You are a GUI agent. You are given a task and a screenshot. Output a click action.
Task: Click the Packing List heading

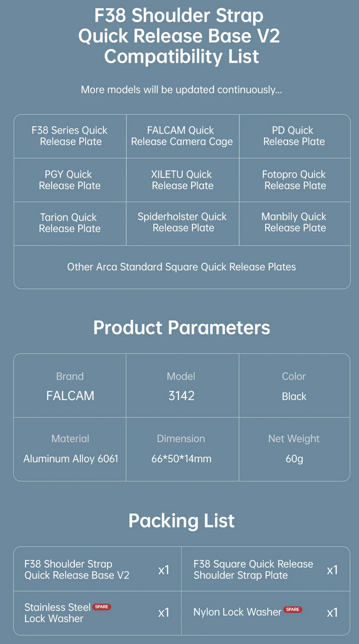click(x=182, y=520)
